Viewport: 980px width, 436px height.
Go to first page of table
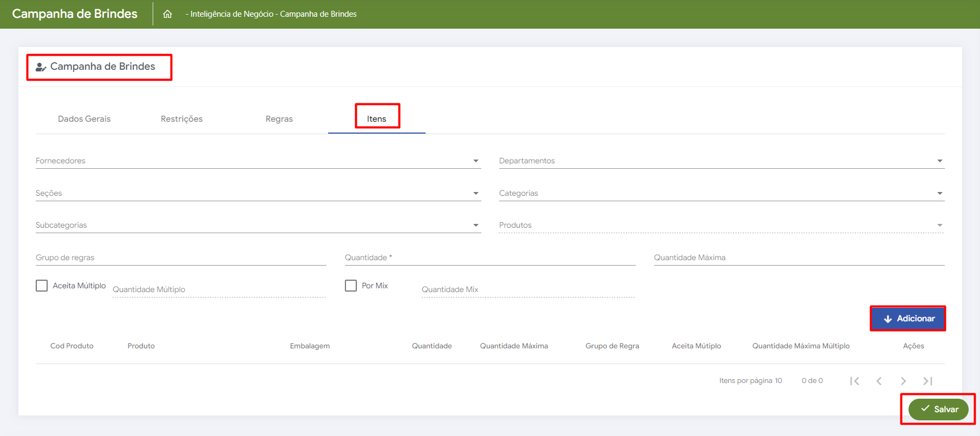854,381
